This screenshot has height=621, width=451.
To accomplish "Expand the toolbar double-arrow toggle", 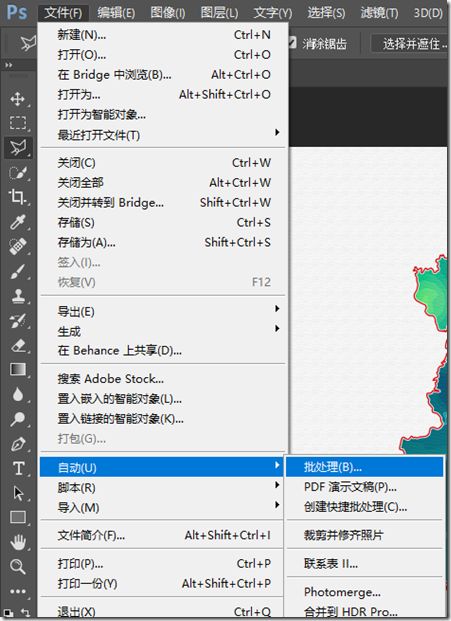I will click(8, 65).
